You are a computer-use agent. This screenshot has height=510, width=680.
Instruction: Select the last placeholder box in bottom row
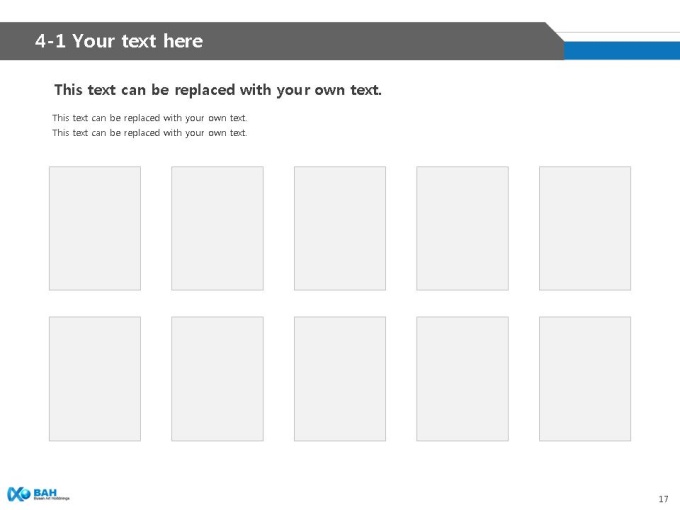tap(585, 379)
